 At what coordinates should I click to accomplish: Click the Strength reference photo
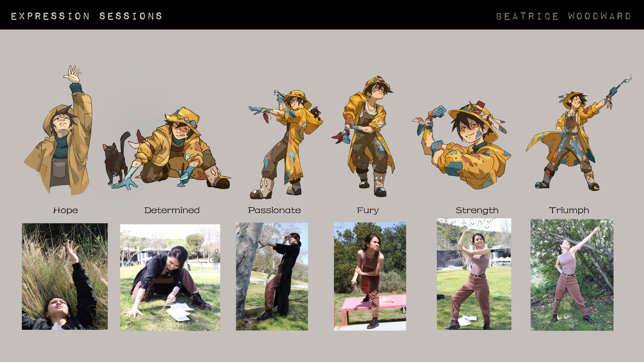coord(474,274)
